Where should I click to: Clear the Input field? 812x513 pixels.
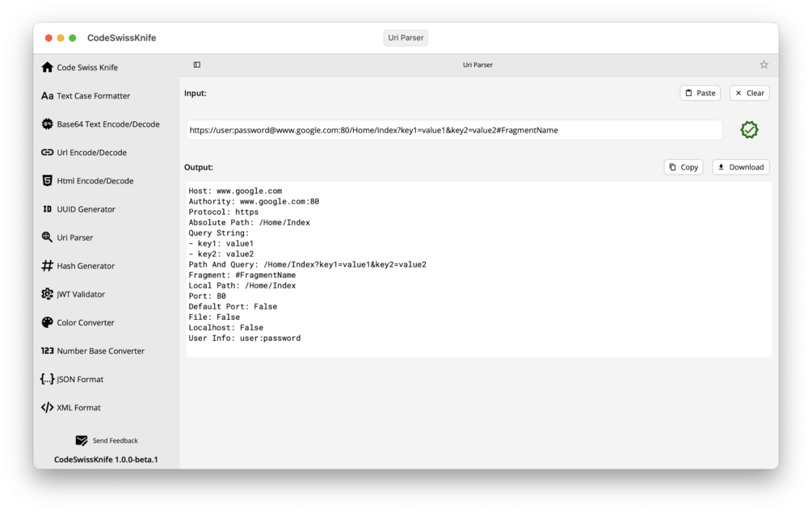[x=749, y=93]
